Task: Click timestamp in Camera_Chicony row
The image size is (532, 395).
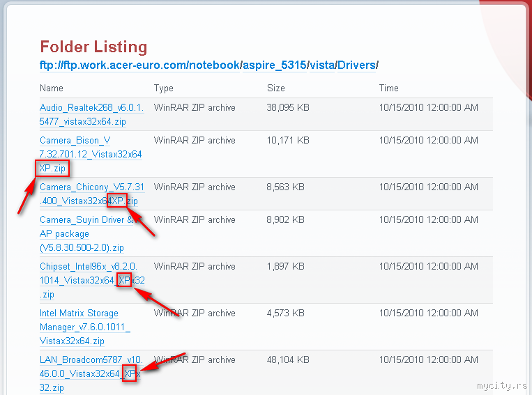Action: [429, 187]
